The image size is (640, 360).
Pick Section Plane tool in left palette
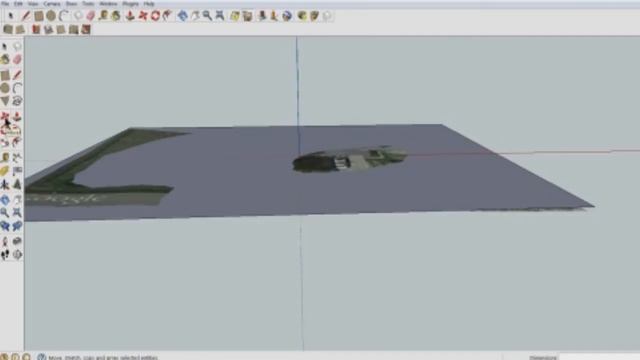17,255
